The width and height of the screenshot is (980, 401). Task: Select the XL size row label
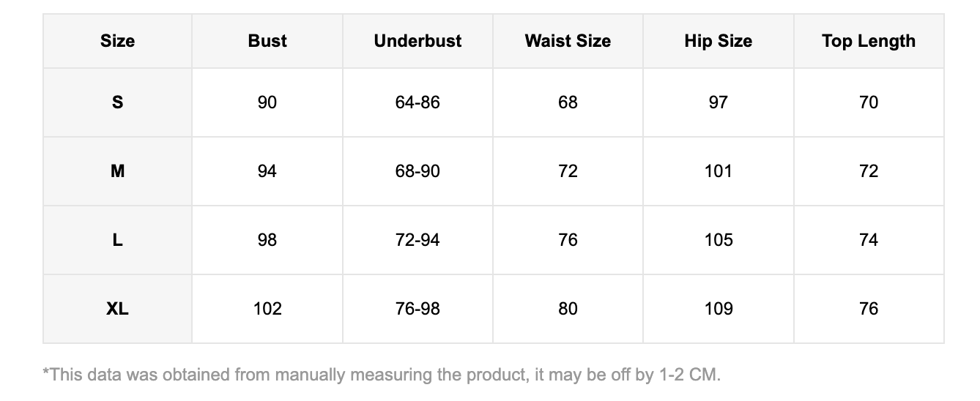click(x=117, y=309)
